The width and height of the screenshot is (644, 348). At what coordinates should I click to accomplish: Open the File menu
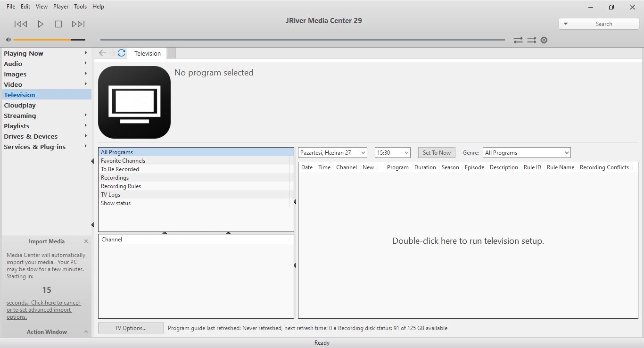(11, 7)
